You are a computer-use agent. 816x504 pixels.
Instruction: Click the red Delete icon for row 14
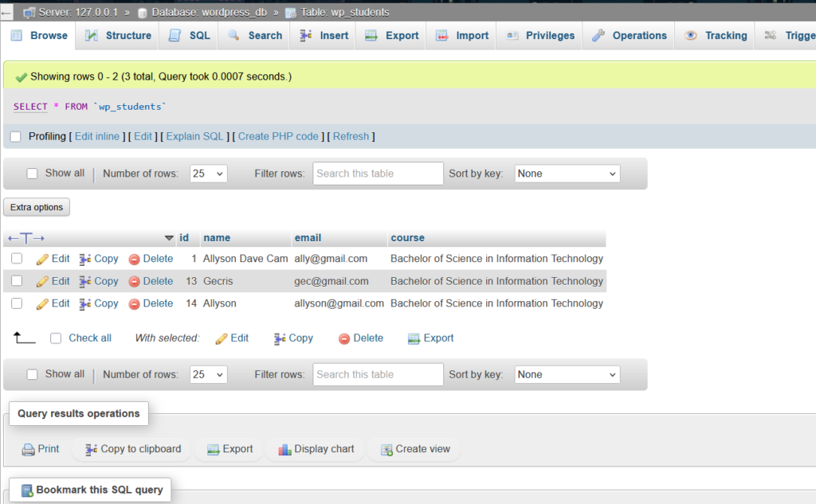tap(135, 303)
